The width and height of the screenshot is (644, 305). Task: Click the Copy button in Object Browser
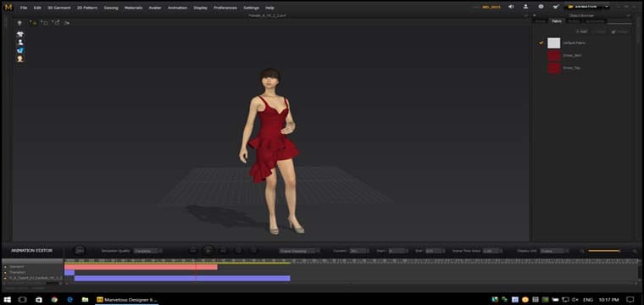pyautogui.click(x=600, y=31)
